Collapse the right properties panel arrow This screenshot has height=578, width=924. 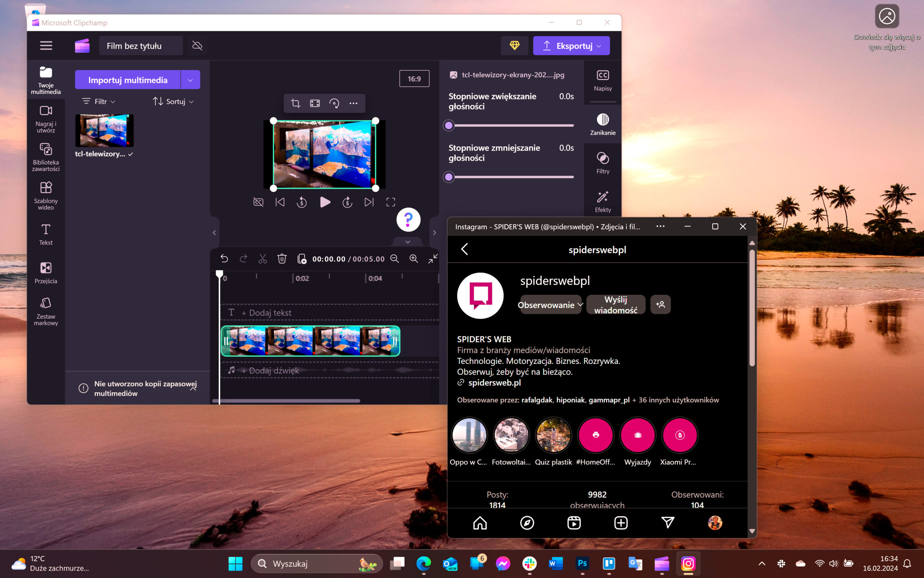click(434, 232)
